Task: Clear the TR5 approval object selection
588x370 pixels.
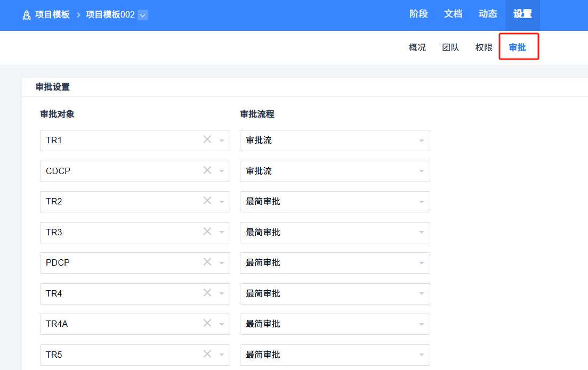Action: tap(207, 354)
